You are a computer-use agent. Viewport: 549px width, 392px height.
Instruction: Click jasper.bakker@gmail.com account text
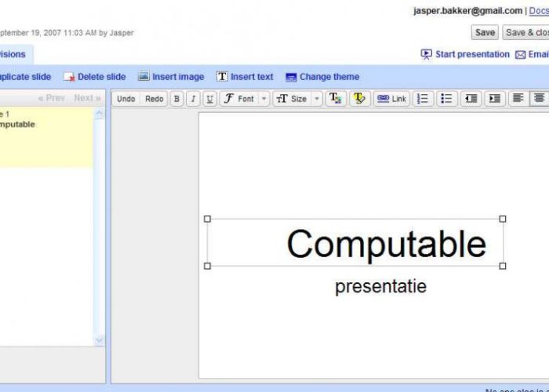467,11
